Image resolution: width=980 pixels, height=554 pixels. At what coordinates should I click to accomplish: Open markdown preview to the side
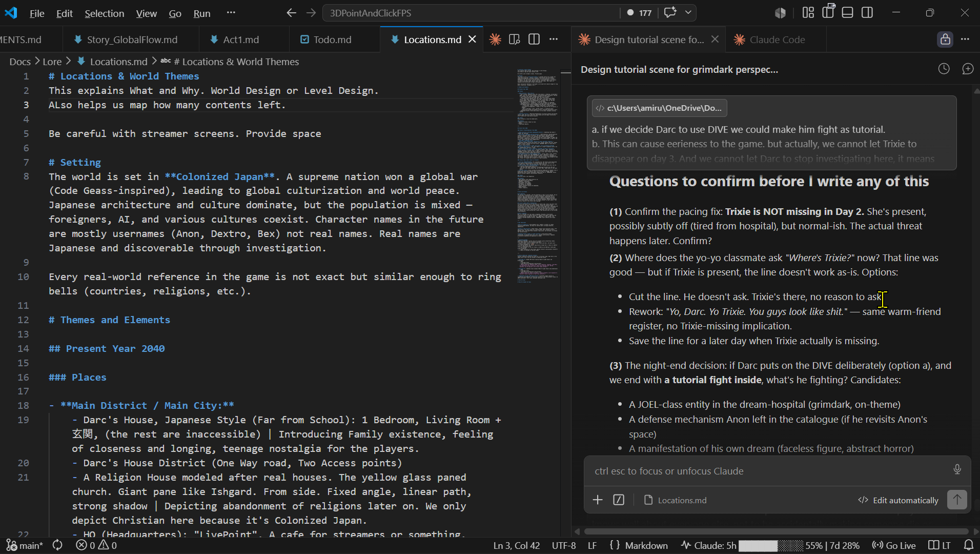click(515, 39)
